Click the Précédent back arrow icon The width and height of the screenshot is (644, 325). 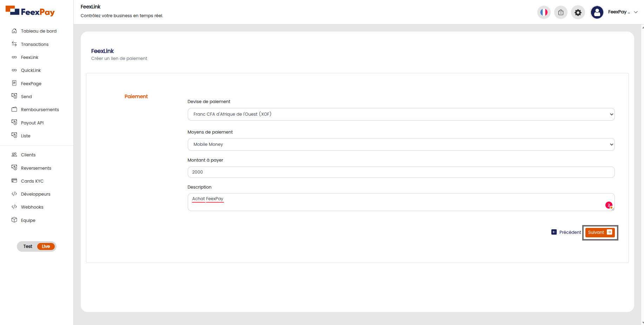click(x=554, y=232)
